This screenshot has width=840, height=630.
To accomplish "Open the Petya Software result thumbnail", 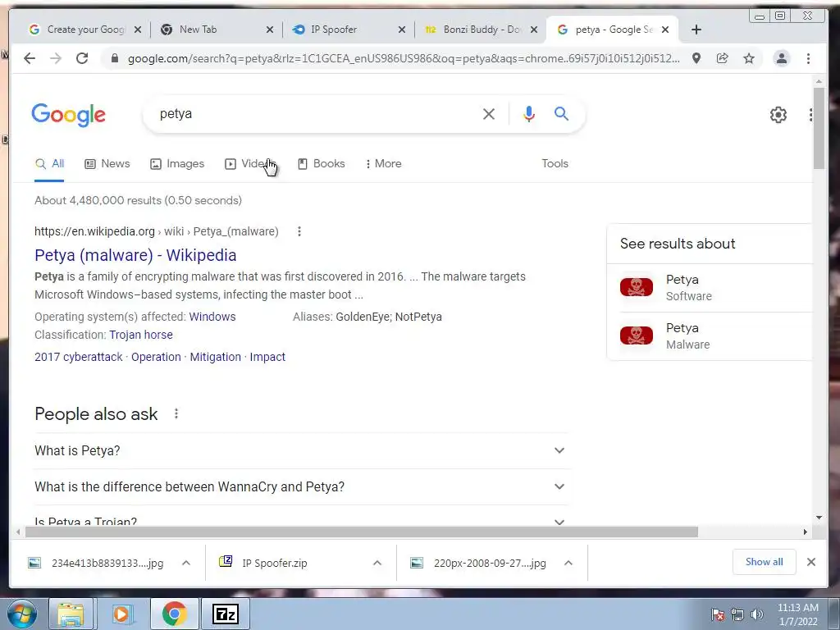I will (x=637, y=287).
